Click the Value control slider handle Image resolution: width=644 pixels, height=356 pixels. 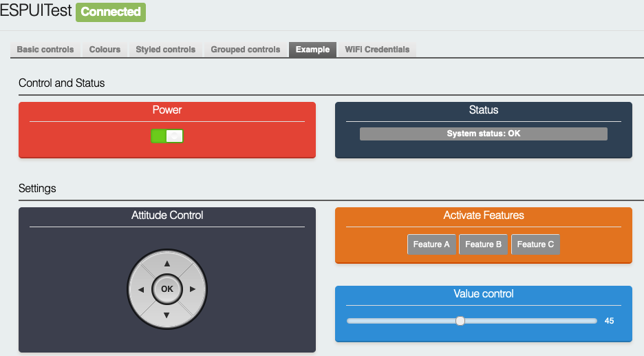point(460,321)
